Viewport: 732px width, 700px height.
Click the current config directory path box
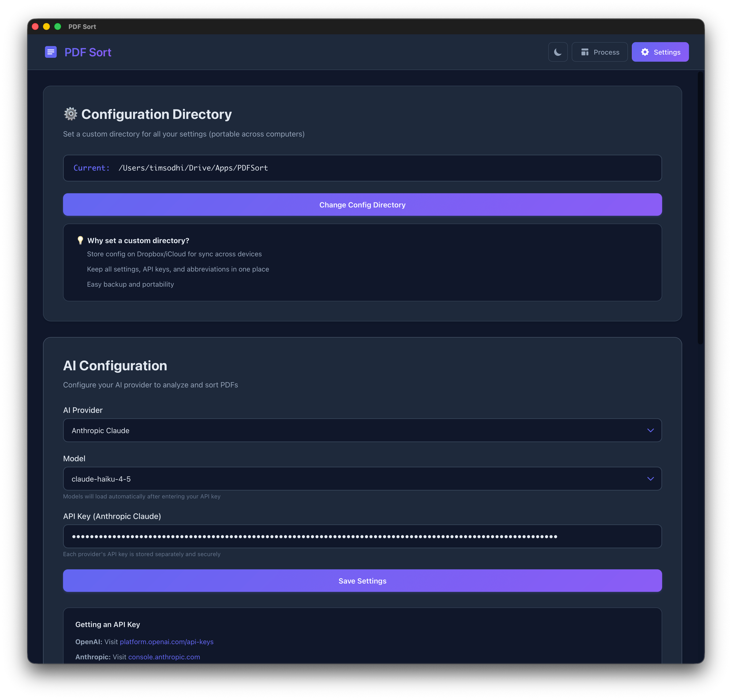click(362, 168)
